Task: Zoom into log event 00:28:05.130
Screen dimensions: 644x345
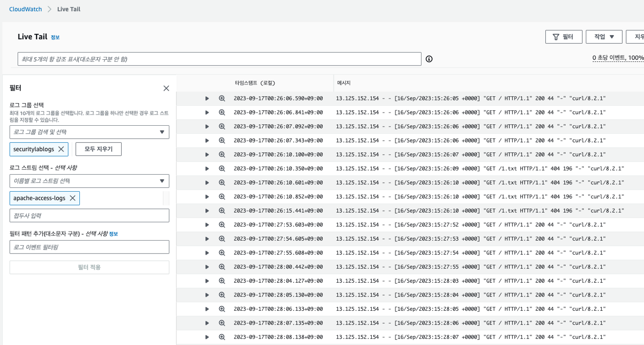Action: coord(222,295)
